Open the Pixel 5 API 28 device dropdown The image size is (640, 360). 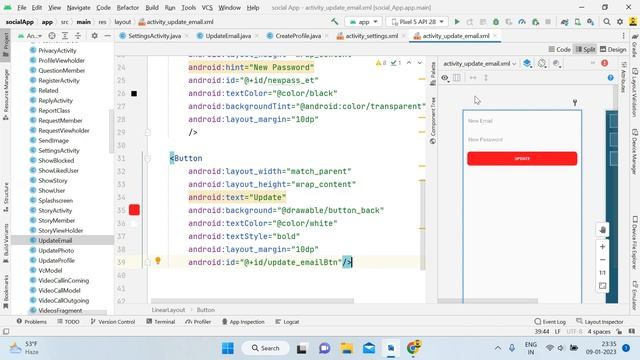(417, 22)
